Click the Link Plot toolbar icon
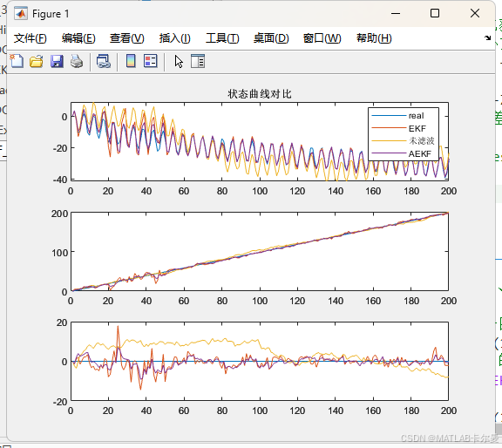The width and height of the screenshot is (502, 448). click(104, 61)
